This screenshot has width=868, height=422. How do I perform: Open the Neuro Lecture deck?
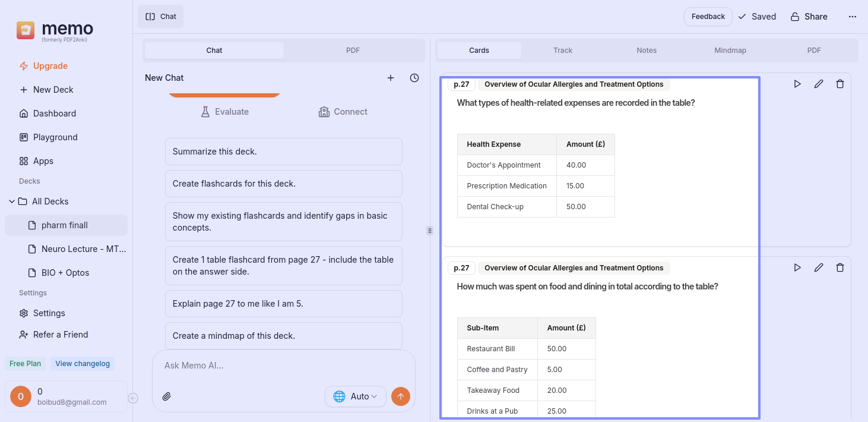point(83,249)
